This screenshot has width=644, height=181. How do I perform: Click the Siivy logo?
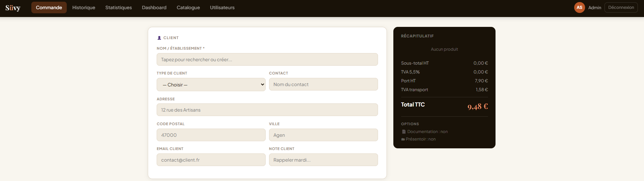click(13, 7)
